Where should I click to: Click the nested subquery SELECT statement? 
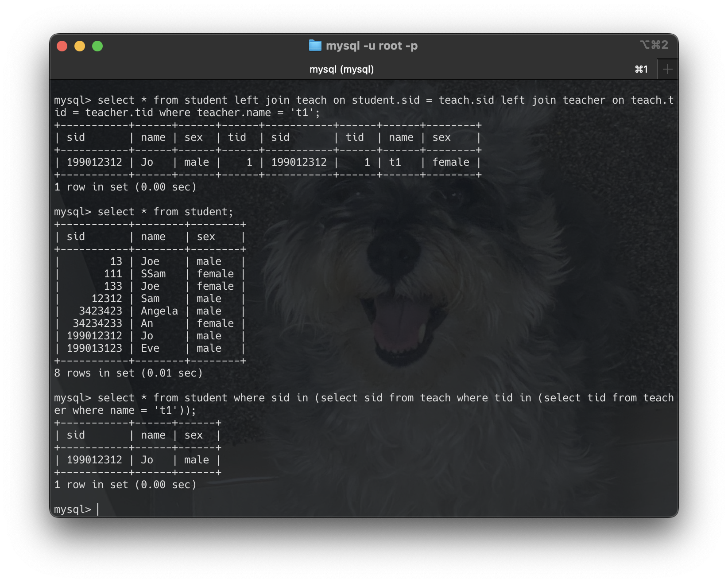tap(310, 397)
